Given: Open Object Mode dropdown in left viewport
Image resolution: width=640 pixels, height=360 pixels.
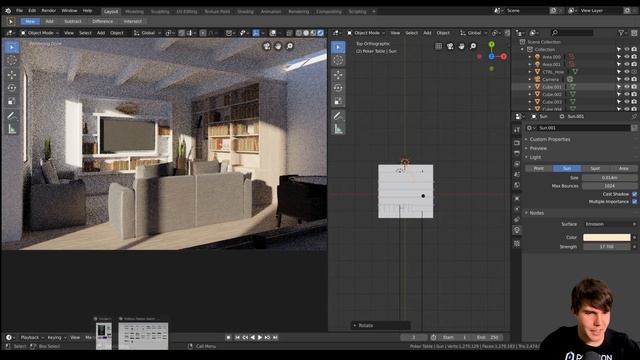Looking at the screenshot, I should [40, 33].
